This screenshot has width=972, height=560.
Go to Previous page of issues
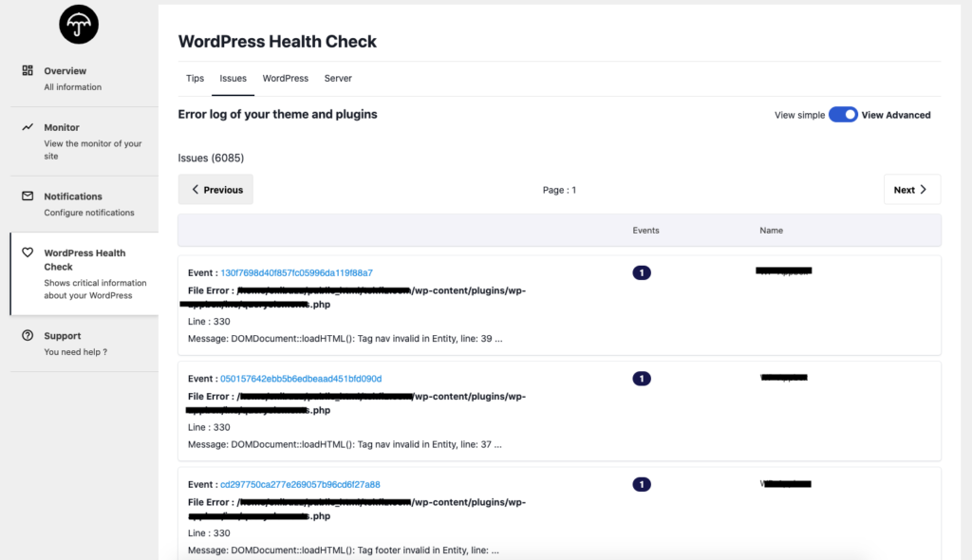[x=215, y=190]
